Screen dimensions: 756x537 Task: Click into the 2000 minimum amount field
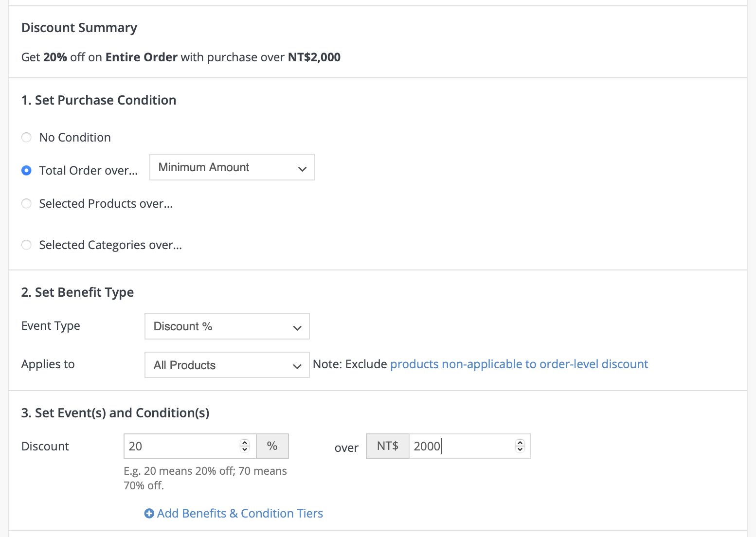coord(460,446)
